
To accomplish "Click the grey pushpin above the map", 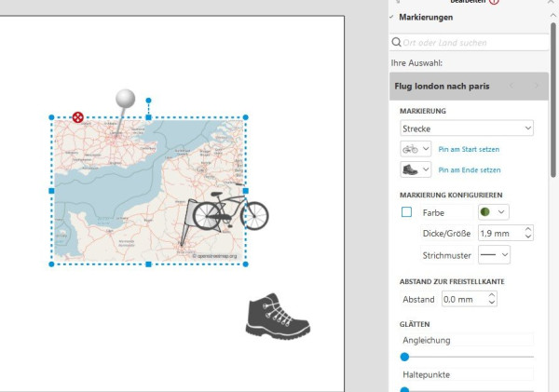I will click(127, 99).
